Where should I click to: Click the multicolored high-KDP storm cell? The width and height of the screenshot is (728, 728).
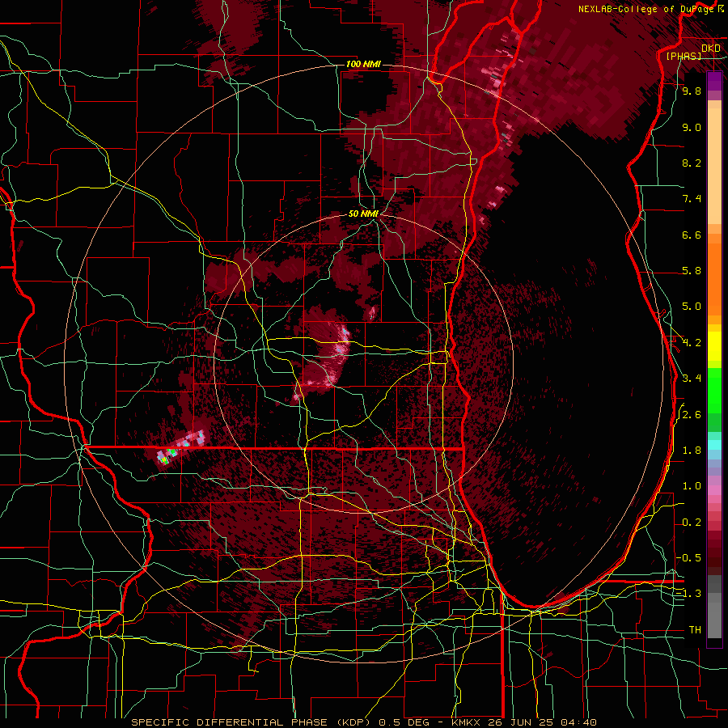pyautogui.click(x=181, y=447)
